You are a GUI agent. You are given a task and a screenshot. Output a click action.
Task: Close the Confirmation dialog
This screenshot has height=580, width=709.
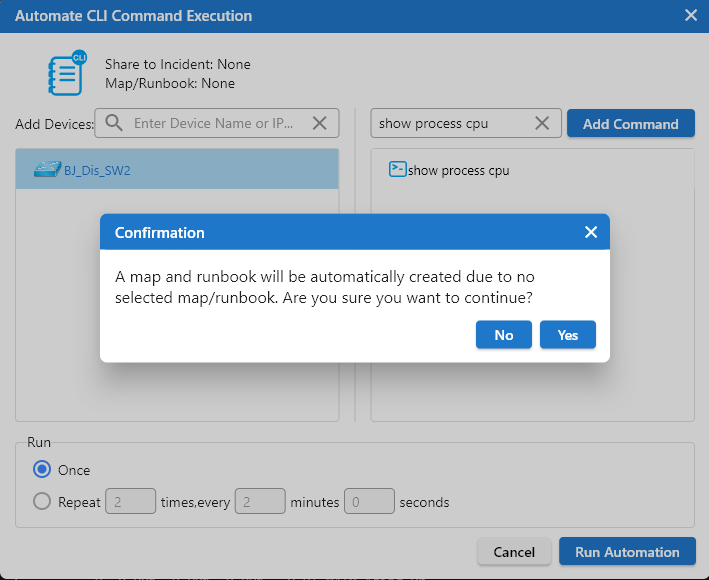(591, 232)
